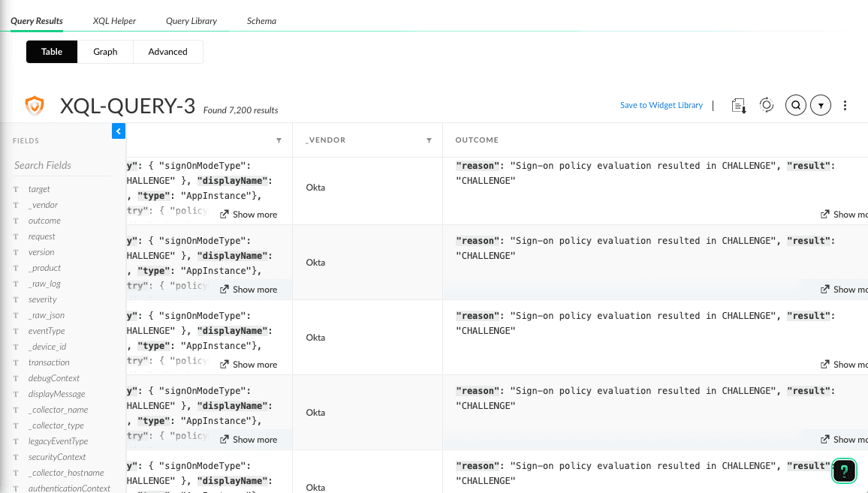Open the three-dot more options menu
The height and width of the screenshot is (493, 868).
pyautogui.click(x=845, y=106)
